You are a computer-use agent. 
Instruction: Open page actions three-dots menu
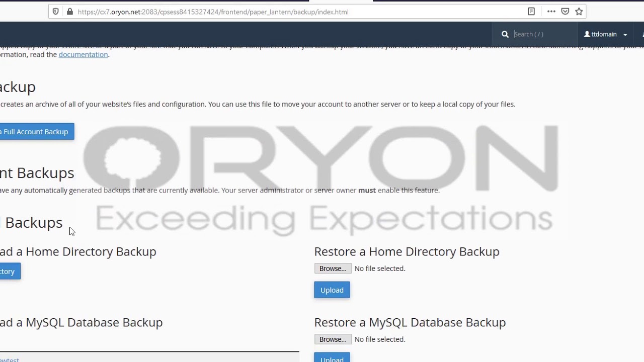pyautogui.click(x=551, y=12)
